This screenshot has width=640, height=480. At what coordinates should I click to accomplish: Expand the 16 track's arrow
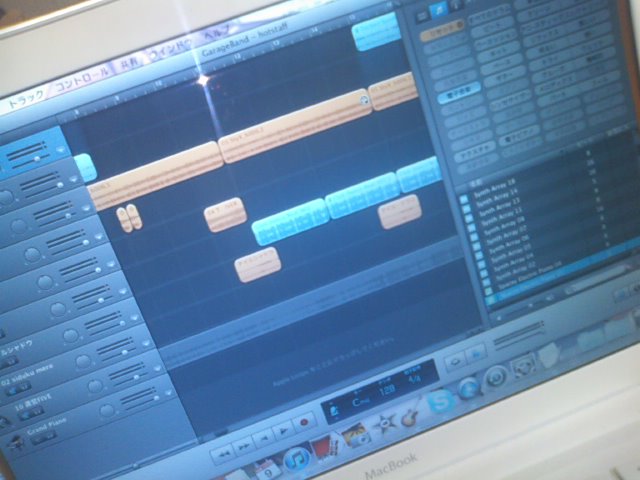tap(158, 368)
